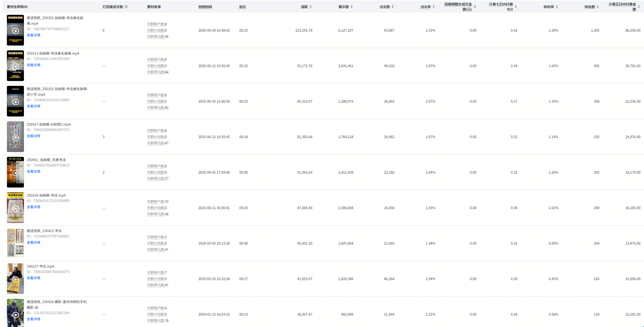Click ID 7509424122151059495

(x=48, y=201)
